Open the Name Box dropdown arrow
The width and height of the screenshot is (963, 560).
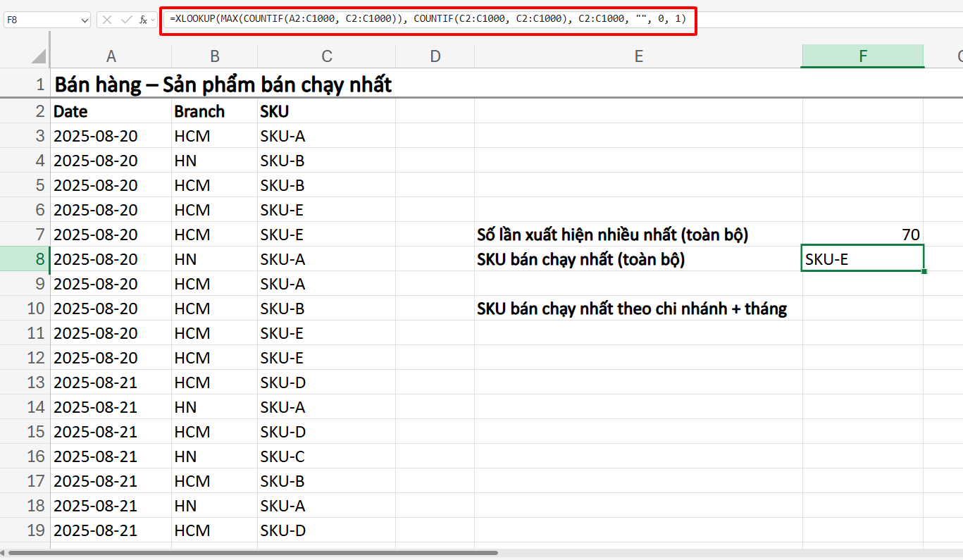click(x=83, y=20)
